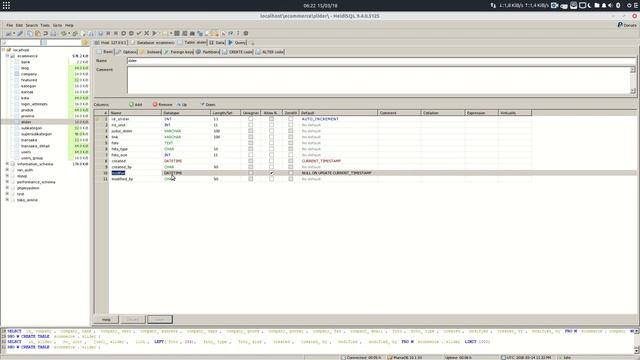This screenshot has width=640, height=360.
Task: Click DATETIME datatype in modified row
Action: [173, 173]
